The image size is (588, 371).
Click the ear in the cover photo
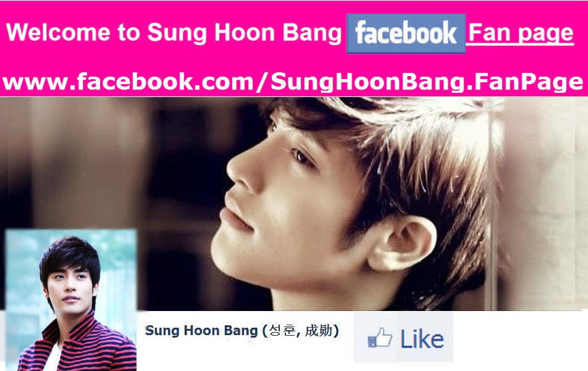click(x=402, y=243)
